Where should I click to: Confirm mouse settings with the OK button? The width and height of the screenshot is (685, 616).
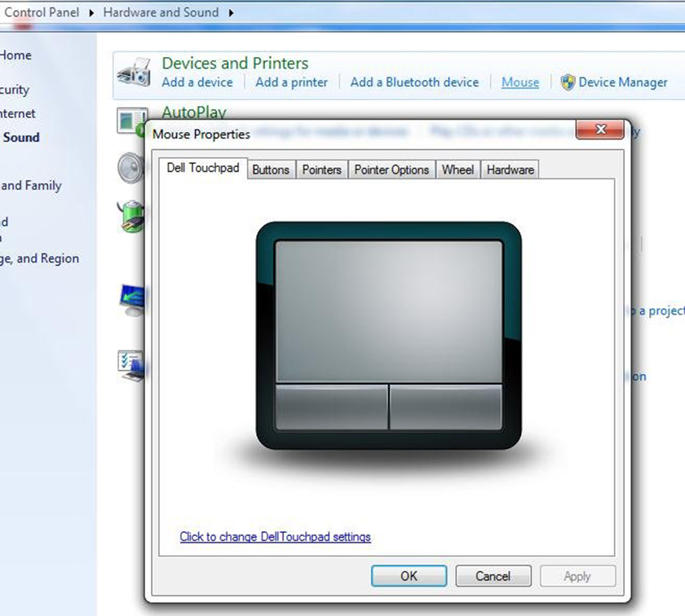click(409, 575)
